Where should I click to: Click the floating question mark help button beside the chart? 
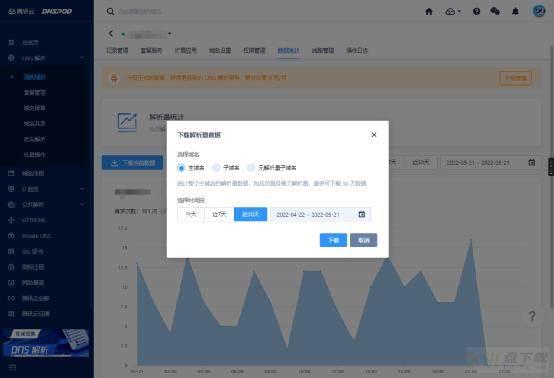pyautogui.click(x=532, y=315)
